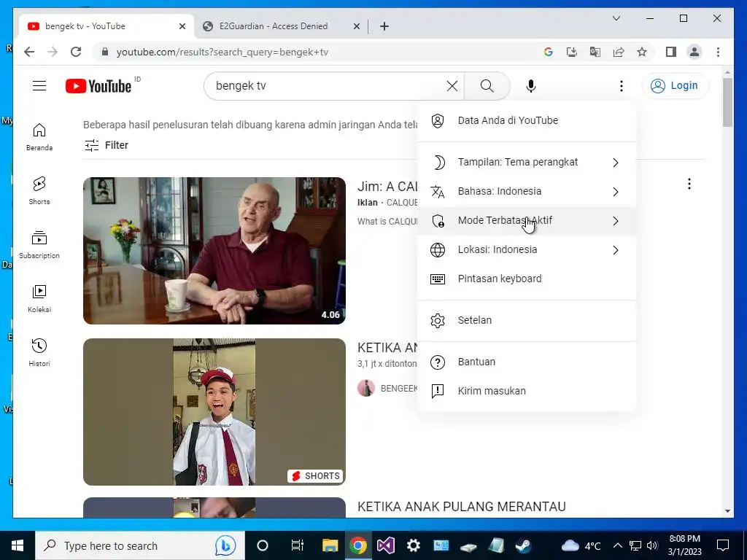The image size is (747, 560).
Task: Click the share page icon
Action: [619, 52]
